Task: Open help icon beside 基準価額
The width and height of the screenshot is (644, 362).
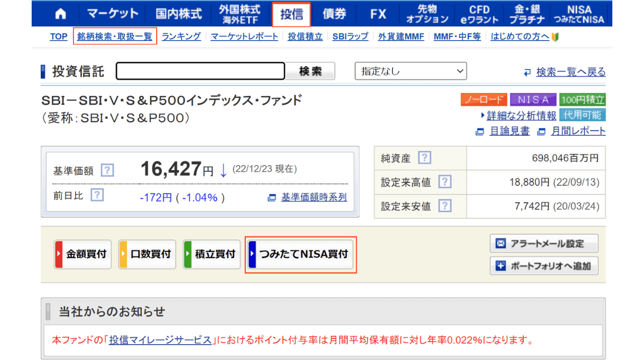Action: point(107,171)
